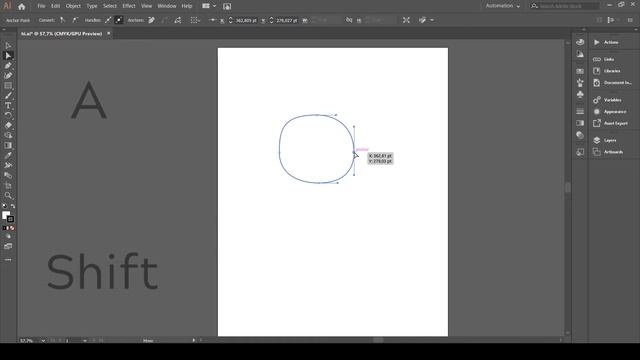
Task: Open the File menu
Action: click(x=41, y=6)
